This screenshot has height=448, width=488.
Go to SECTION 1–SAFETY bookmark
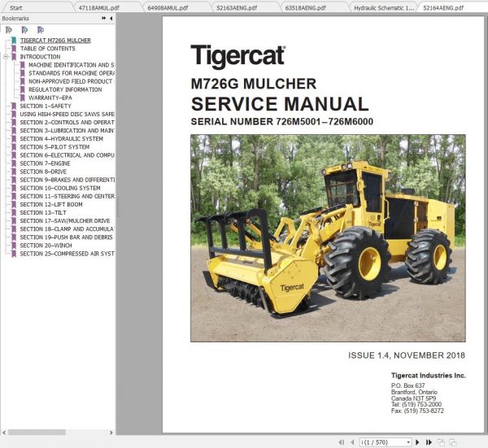click(x=46, y=106)
